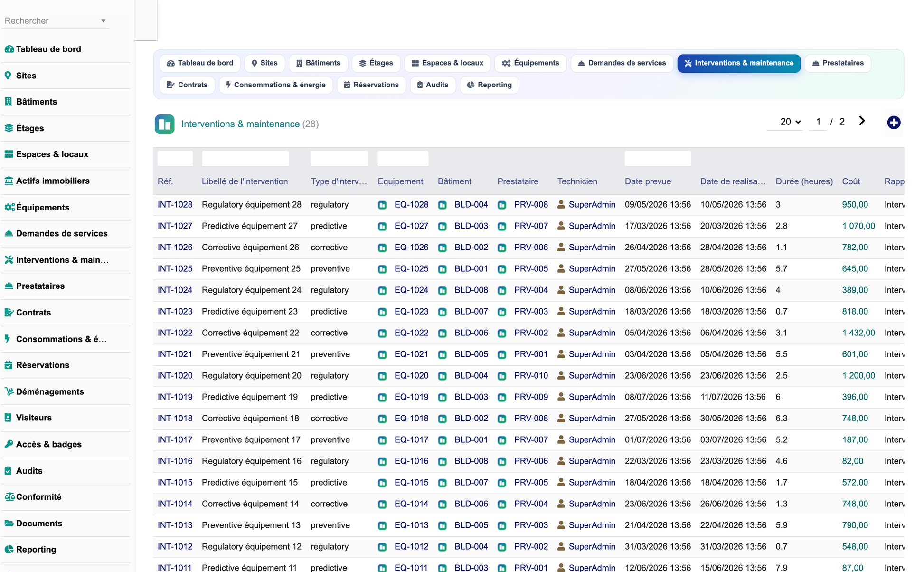Sort by the Date prevue column header
Screen dimensions: 924x572
[648, 181]
